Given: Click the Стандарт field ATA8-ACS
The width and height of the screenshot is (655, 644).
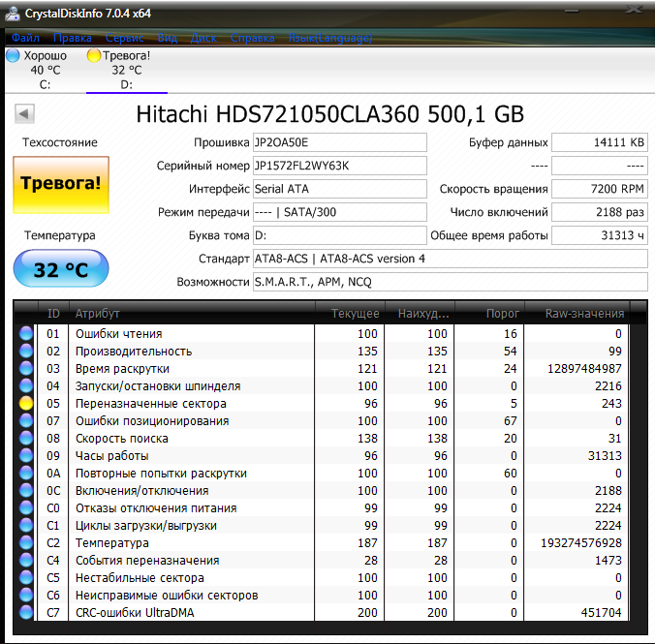Looking at the screenshot, I should (x=451, y=259).
